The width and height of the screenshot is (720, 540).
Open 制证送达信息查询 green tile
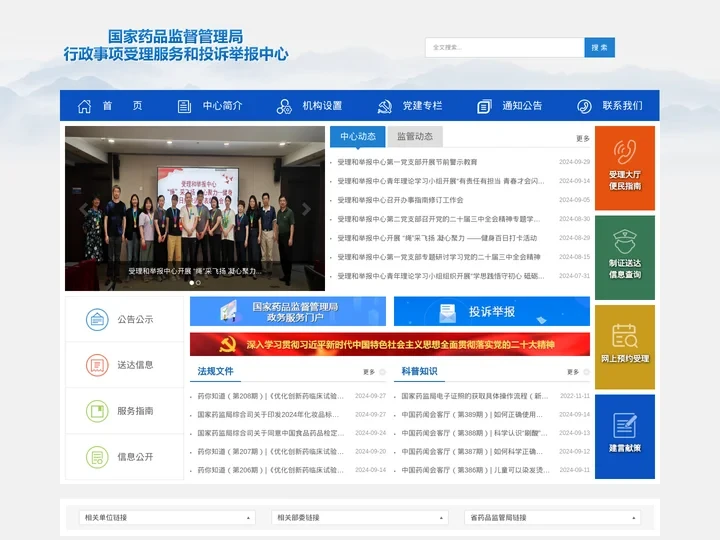(x=624, y=258)
